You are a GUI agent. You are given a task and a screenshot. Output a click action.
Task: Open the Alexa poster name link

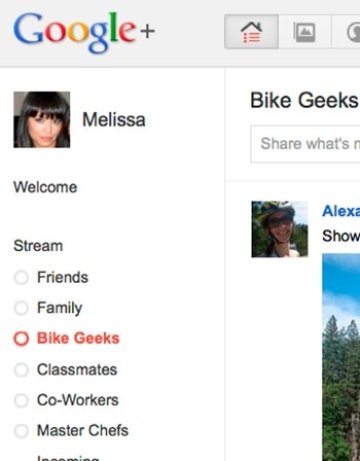coord(341,211)
